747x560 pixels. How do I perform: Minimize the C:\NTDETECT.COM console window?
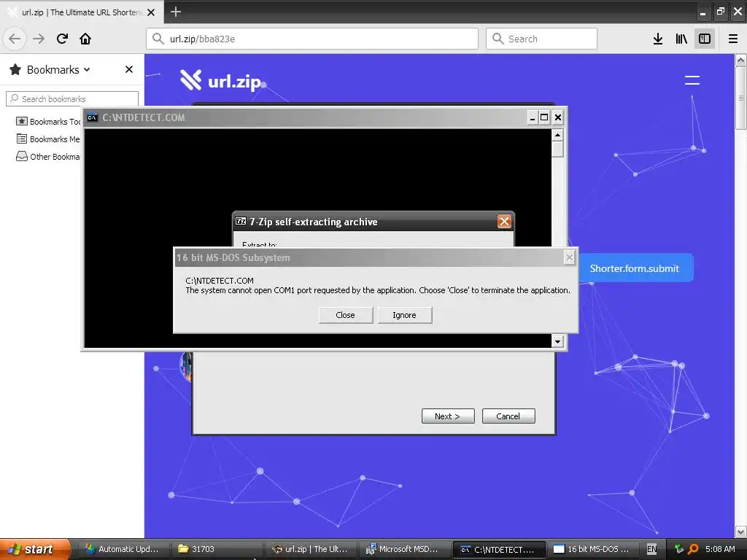point(532,117)
